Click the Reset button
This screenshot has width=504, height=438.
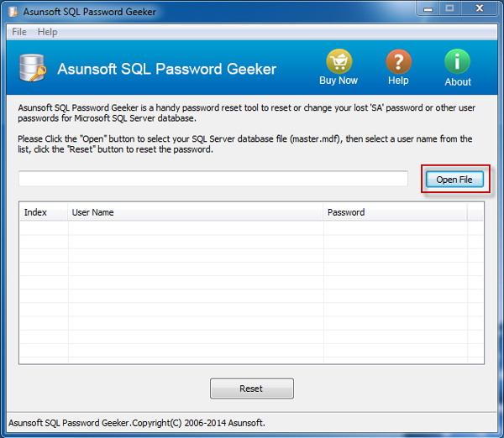click(252, 388)
